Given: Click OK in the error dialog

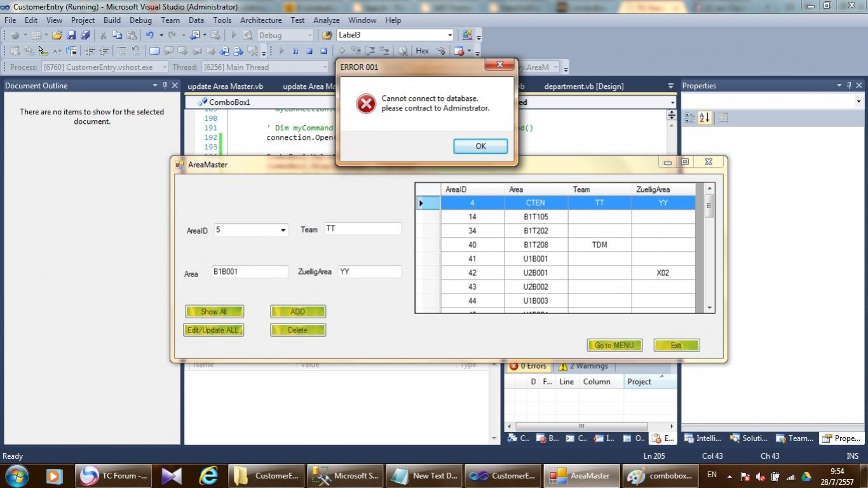Looking at the screenshot, I should coord(480,146).
